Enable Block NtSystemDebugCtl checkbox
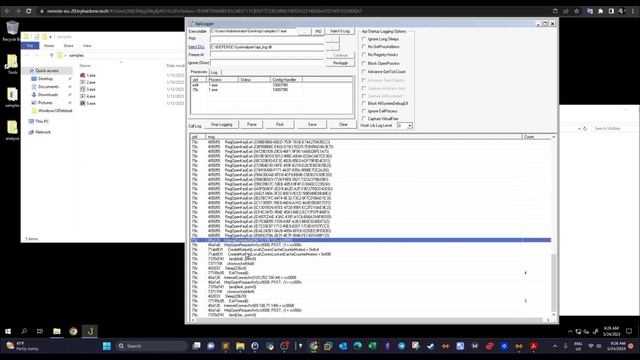The height and width of the screenshot is (360, 640). click(364, 104)
